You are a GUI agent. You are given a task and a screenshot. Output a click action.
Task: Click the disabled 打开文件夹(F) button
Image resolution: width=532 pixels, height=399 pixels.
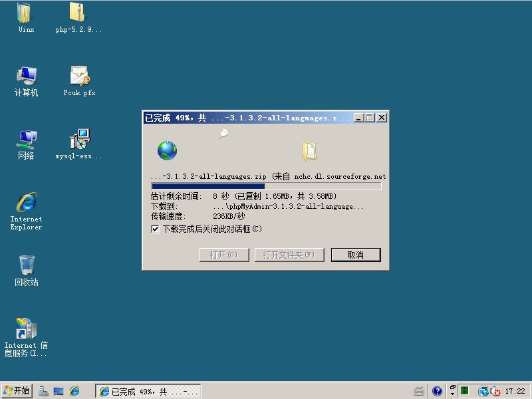click(x=289, y=255)
